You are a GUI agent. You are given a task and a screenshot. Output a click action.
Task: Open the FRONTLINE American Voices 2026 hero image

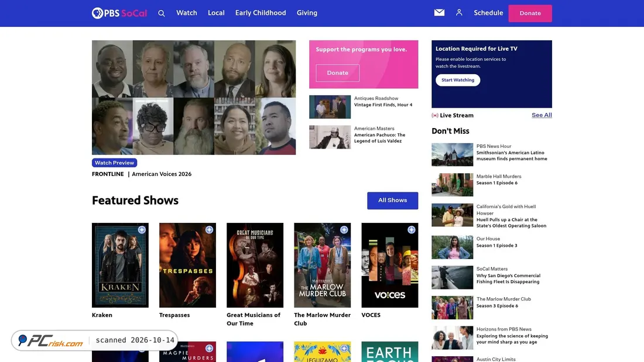pos(194,97)
